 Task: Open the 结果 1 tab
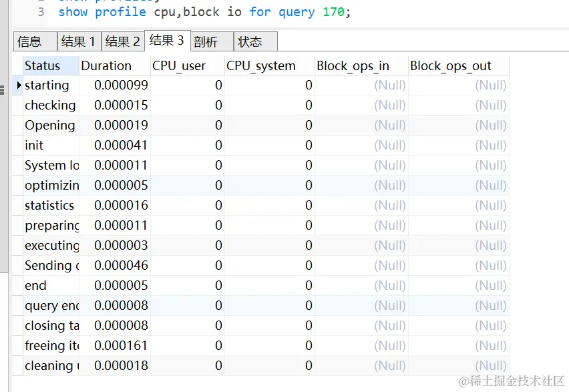(x=79, y=41)
